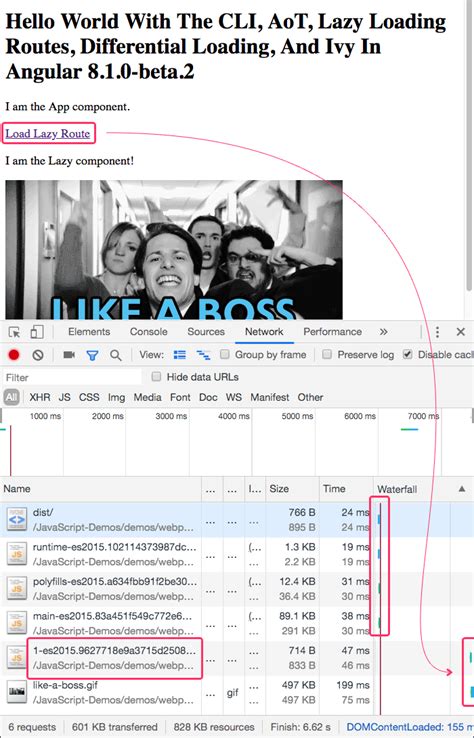Toggle the capture screenshots camera icon
474x738 pixels.
(69, 355)
